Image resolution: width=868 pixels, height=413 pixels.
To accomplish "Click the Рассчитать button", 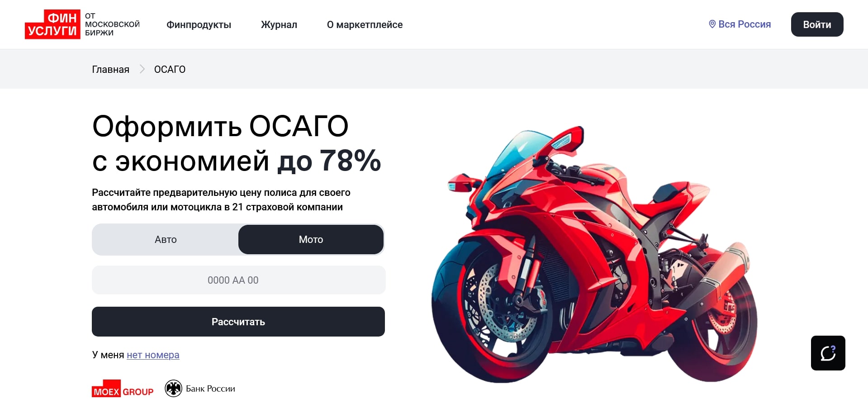I will pyautogui.click(x=238, y=322).
